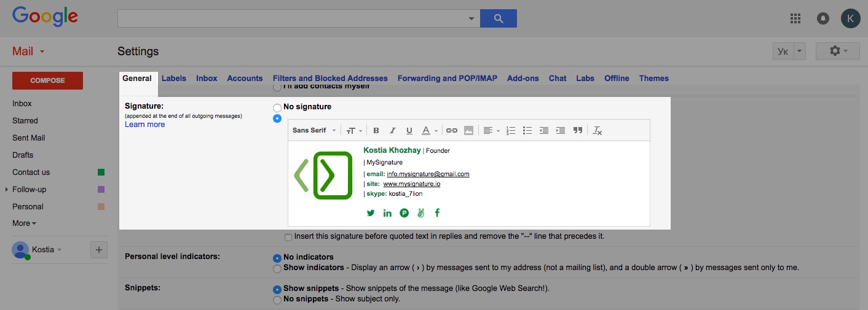The height and width of the screenshot is (310, 868).
Task: Open the settings gear menu
Action: pos(837,51)
